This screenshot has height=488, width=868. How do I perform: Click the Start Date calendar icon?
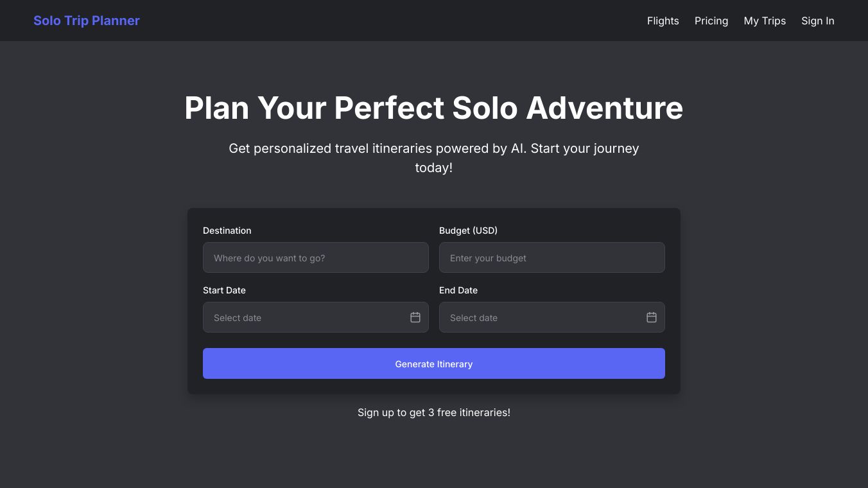pos(415,317)
